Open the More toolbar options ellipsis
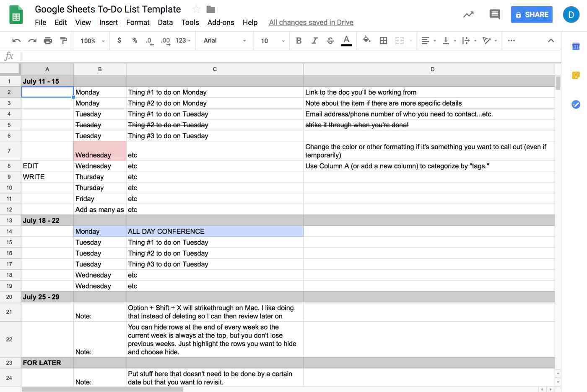The image size is (587, 392). pyautogui.click(x=511, y=41)
